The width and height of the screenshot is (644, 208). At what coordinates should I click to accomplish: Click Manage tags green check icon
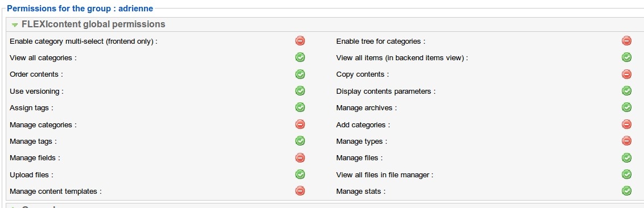click(300, 141)
